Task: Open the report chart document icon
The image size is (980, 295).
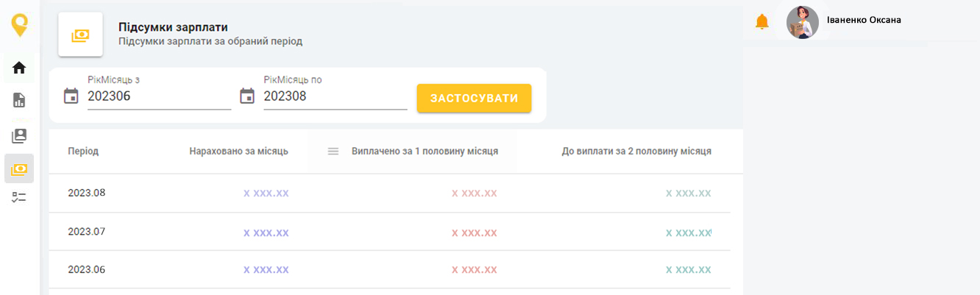Action: [x=19, y=101]
